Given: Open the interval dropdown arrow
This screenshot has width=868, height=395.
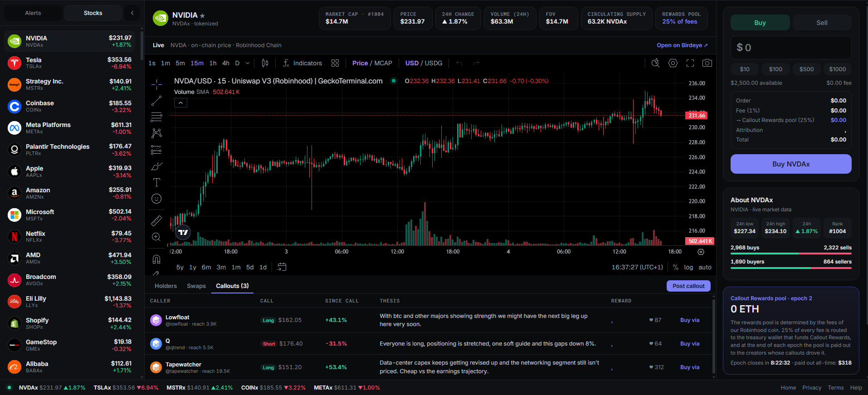Looking at the screenshot, I should click(248, 63).
